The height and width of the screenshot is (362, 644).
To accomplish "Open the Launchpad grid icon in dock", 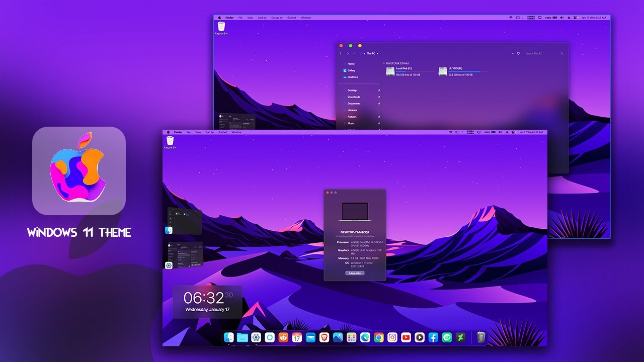I will [x=351, y=337].
